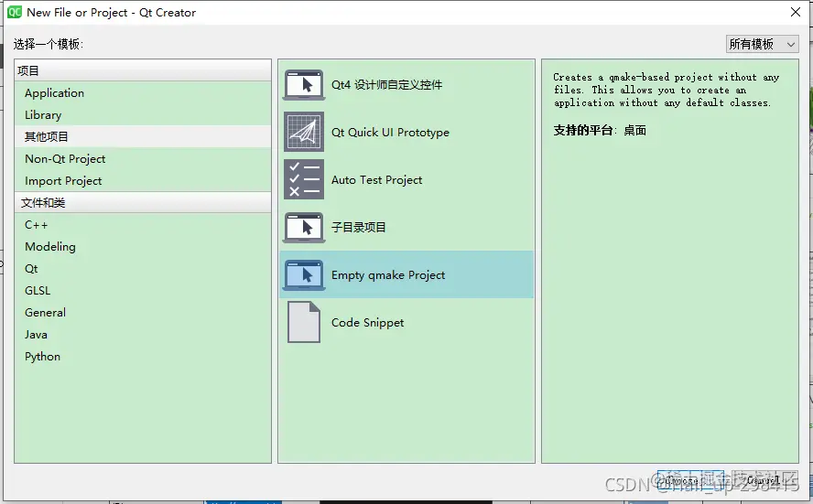Click the Code Snippet label
The width and height of the screenshot is (813, 504).
[x=368, y=323]
